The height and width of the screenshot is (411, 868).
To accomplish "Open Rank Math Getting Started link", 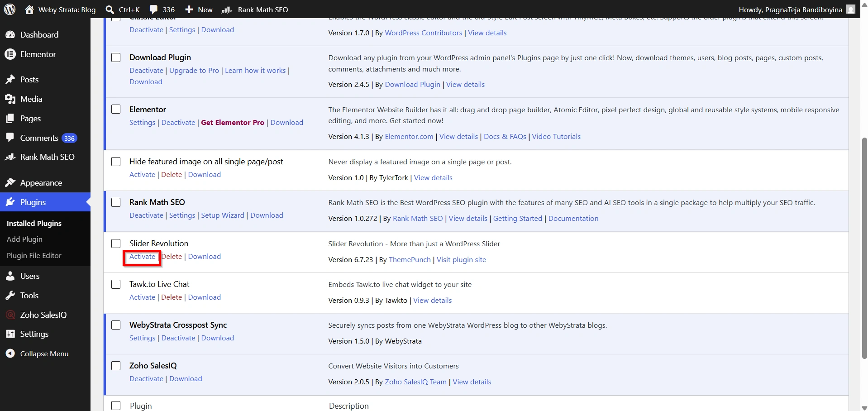I will (518, 219).
